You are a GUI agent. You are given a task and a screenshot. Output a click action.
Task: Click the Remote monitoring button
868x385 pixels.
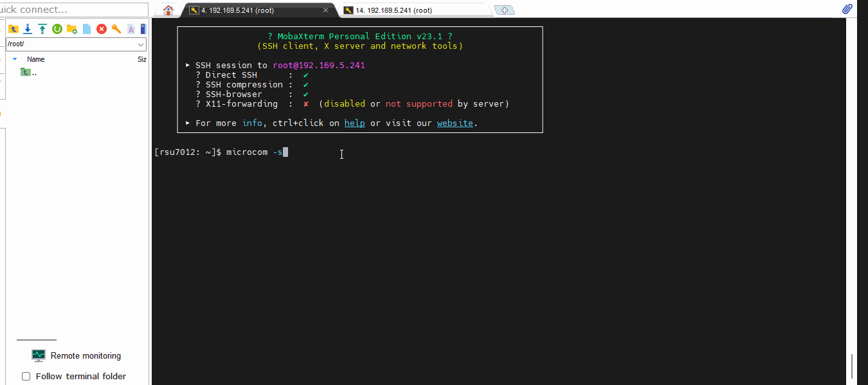77,355
